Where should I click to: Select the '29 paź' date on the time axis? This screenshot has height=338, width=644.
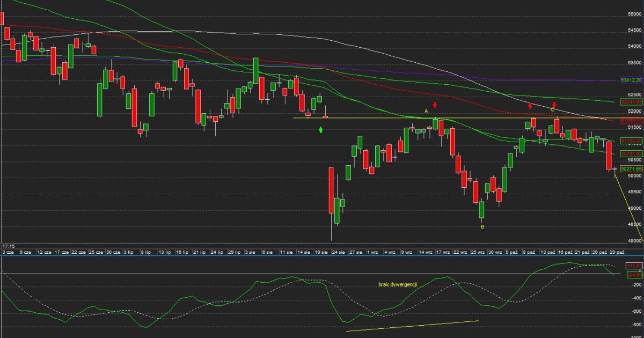tap(617, 252)
